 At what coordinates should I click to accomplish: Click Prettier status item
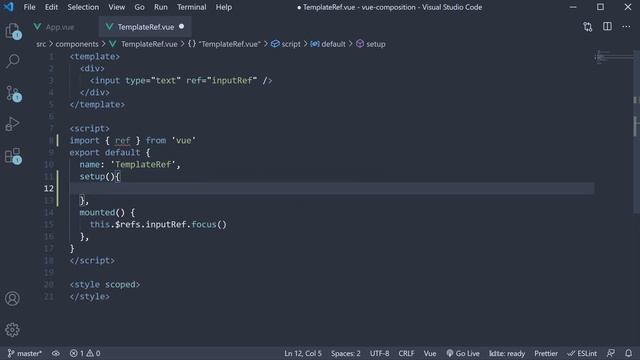(x=546, y=353)
